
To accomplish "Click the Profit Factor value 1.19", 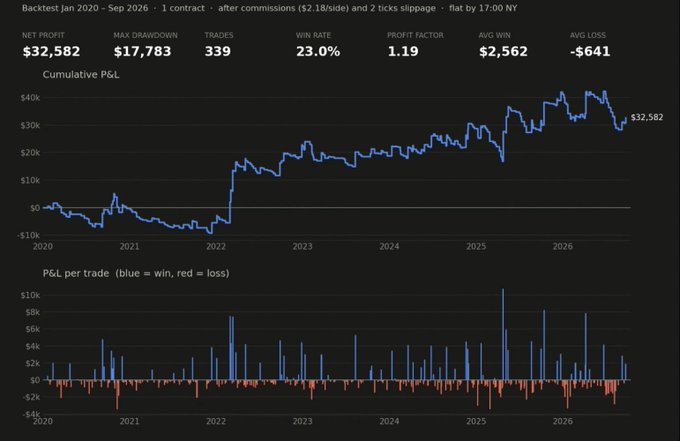I will pos(403,52).
